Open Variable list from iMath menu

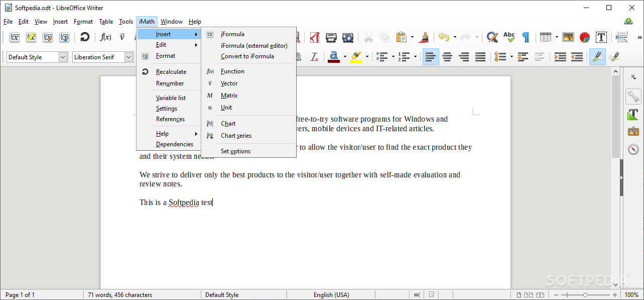click(168, 98)
